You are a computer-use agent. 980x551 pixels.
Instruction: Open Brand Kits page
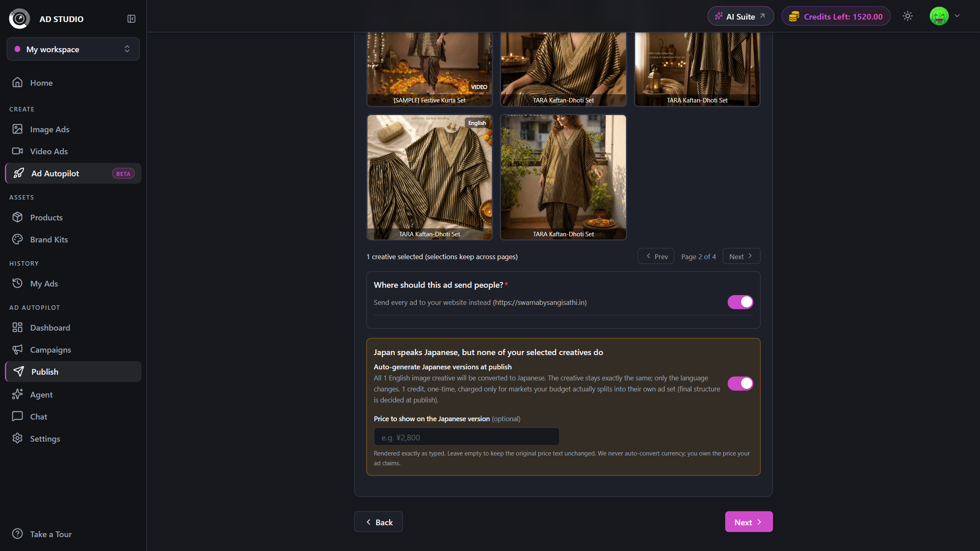[73, 239]
